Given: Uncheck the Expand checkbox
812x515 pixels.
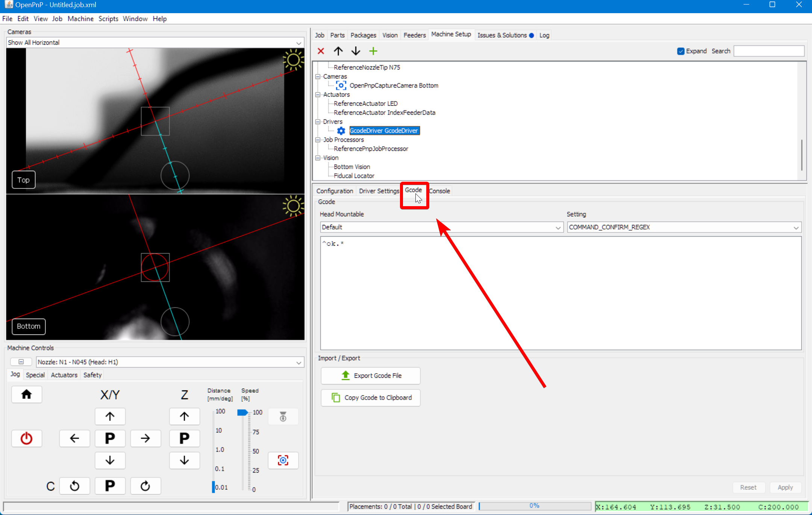Looking at the screenshot, I should point(680,51).
